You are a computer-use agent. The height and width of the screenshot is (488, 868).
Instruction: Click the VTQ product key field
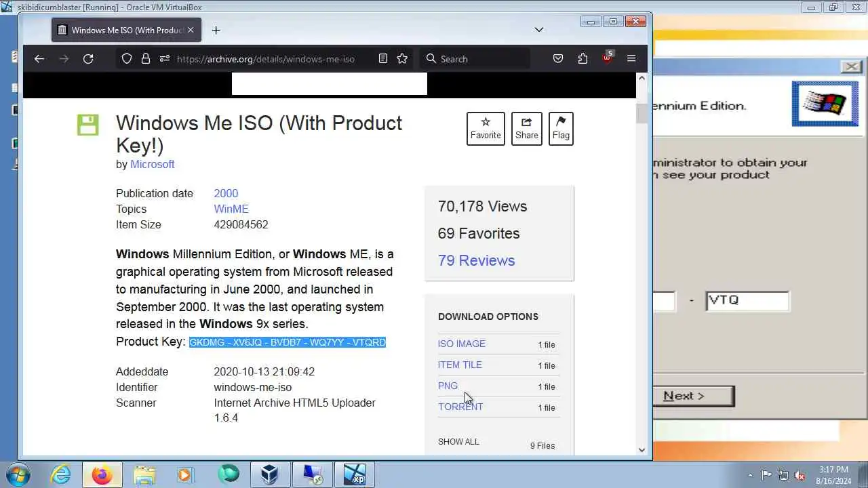pyautogui.click(x=747, y=301)
